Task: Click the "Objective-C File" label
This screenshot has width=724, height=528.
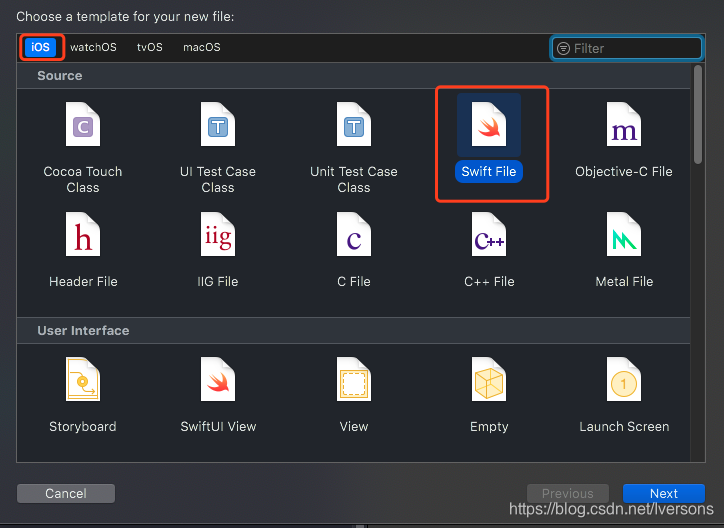Action: click(x=624, y=172)
